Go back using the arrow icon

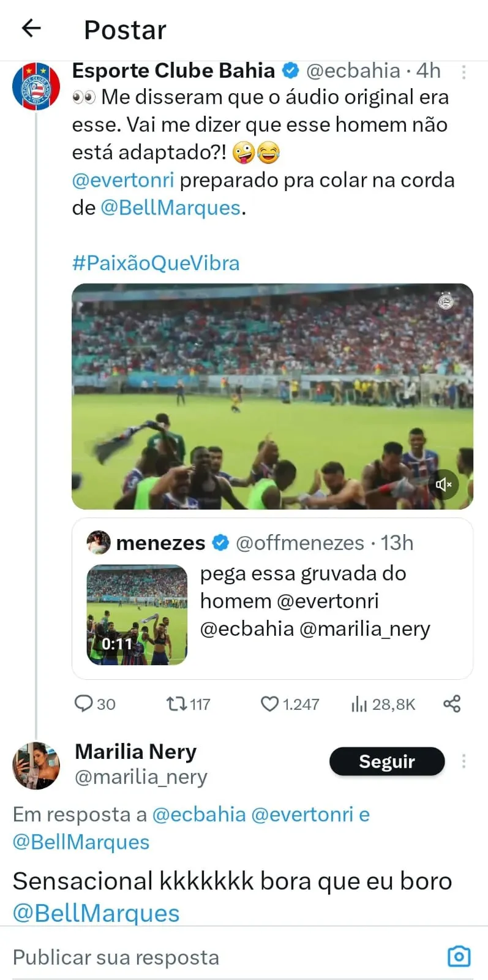29,29
